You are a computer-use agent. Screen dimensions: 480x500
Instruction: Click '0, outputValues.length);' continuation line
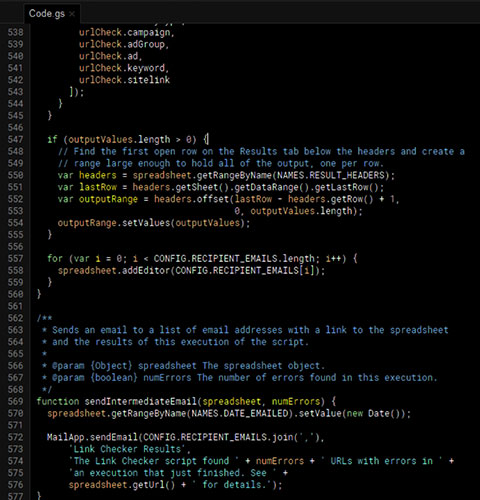click(x=298, y=211)
